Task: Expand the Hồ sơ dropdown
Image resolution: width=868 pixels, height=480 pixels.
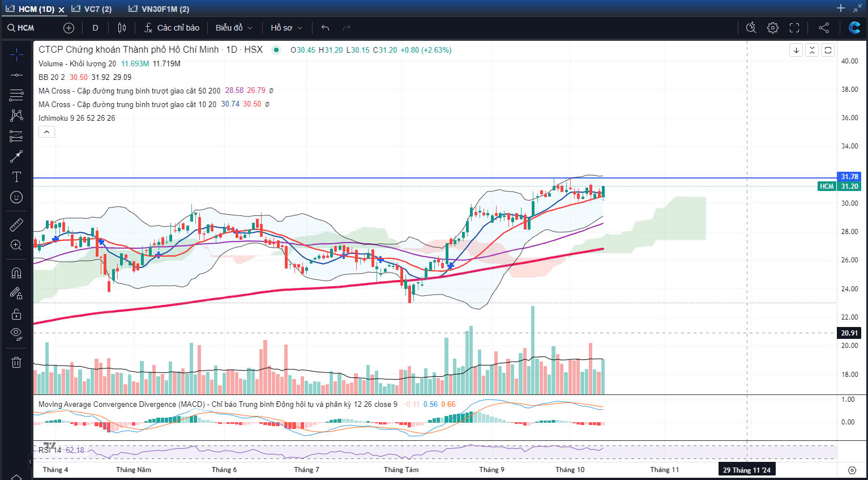Action: click(287, 28)
